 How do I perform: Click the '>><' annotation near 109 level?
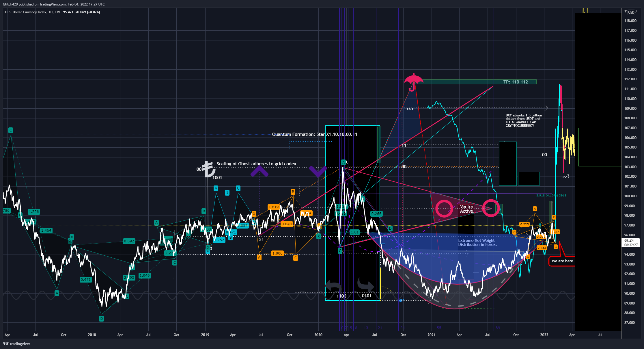point(410,109)
